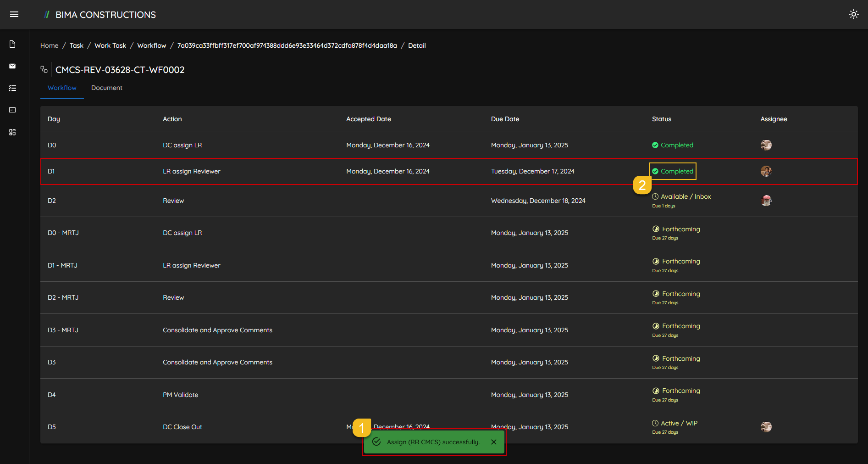The image size is (868, 464).
Task: Open the task list icon in sidebar
Action: pos(12,88)
